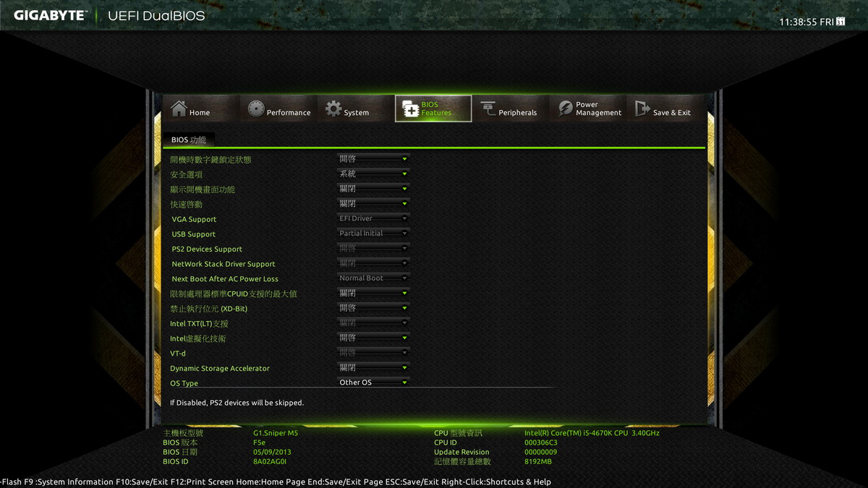
Task: Select the 安全選項 setting label
Action: pos(186,175)
